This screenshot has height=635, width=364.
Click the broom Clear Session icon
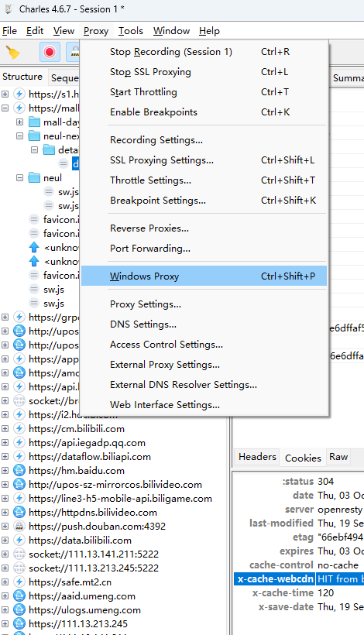pos(12,52)
